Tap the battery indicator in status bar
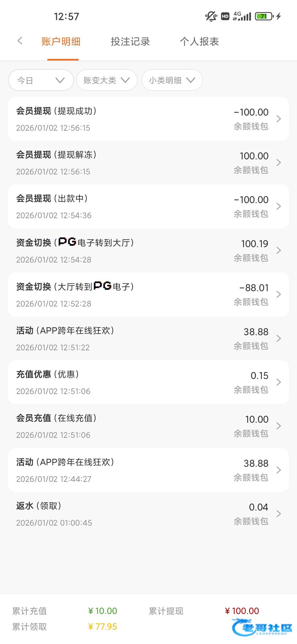297x644 pixels. pos(264,16)
